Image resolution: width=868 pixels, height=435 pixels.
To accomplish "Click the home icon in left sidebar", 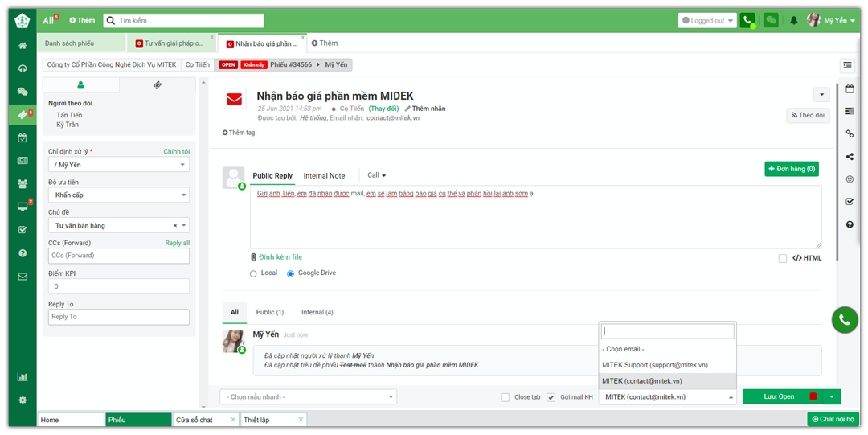I will (x=23, y=46).
